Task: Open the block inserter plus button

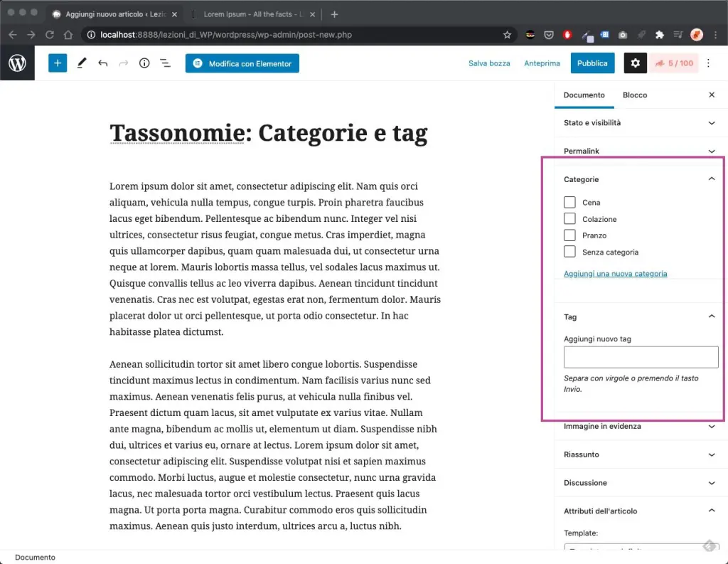Action: [x=58, y=63]
